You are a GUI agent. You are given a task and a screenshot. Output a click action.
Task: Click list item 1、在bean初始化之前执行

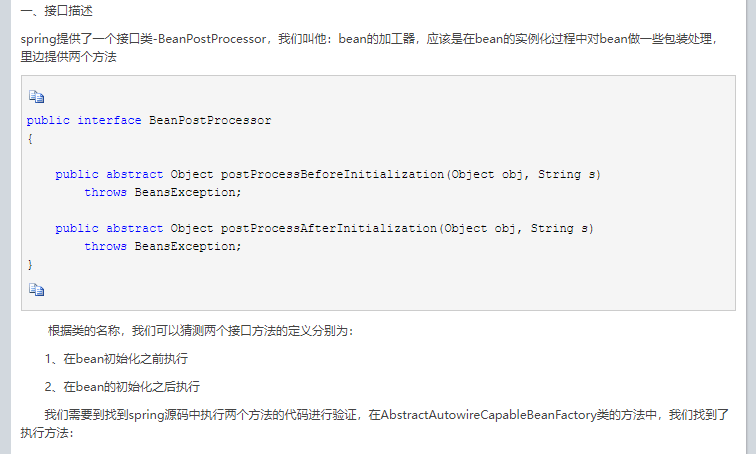117,358
